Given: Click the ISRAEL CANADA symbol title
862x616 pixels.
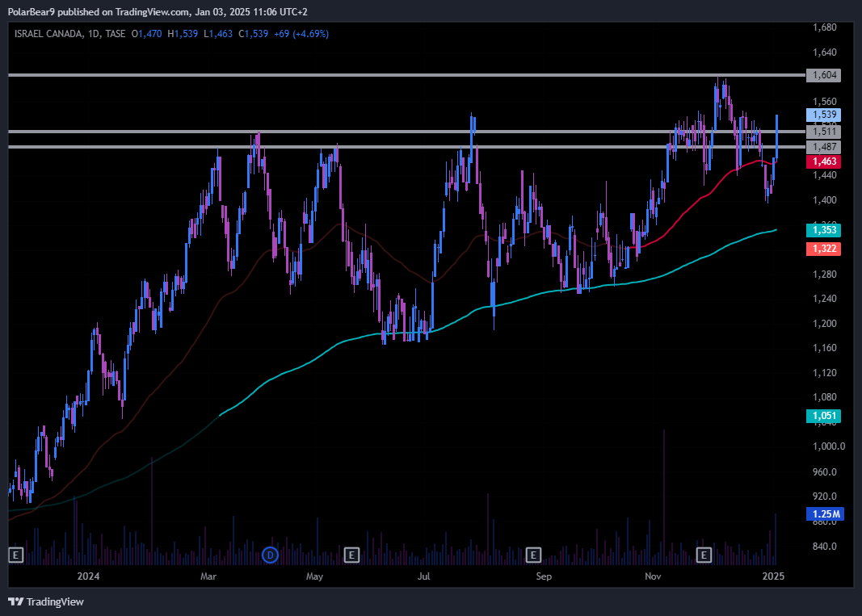Looking at the screenshot, I should point(50,34).
